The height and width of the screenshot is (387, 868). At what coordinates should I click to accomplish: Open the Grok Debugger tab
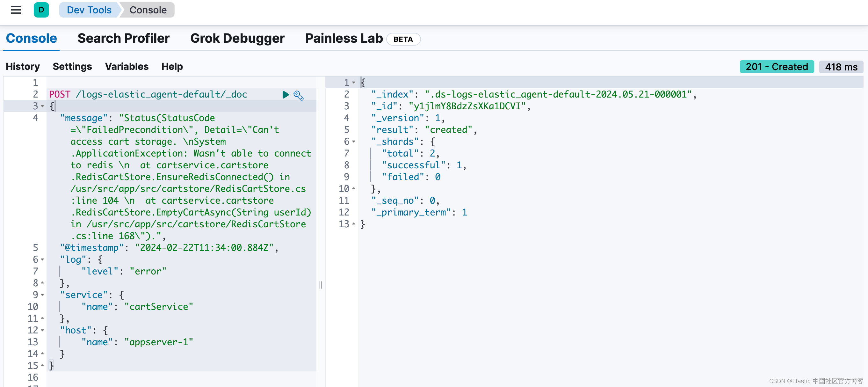pyautogui.click(x=237, y=39)
